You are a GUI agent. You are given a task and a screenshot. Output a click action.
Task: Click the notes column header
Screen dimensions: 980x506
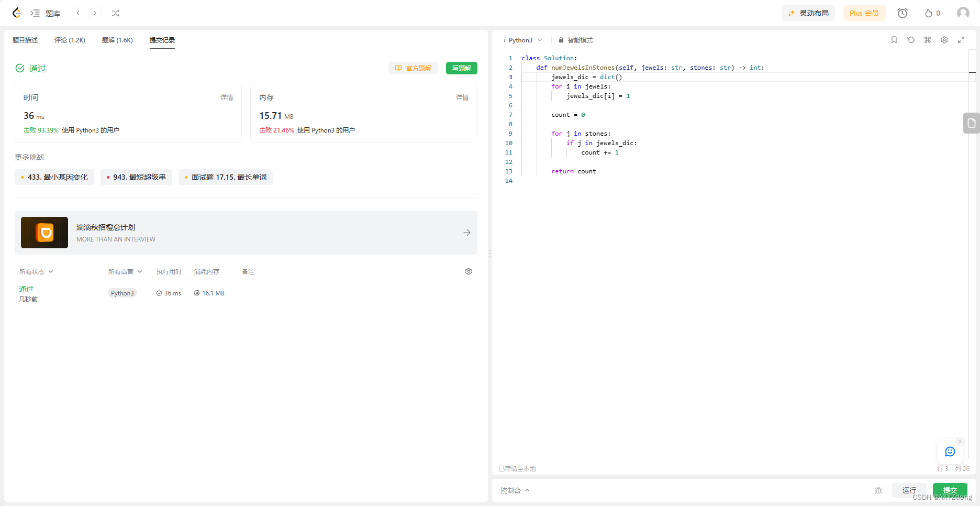pos(248,271)
